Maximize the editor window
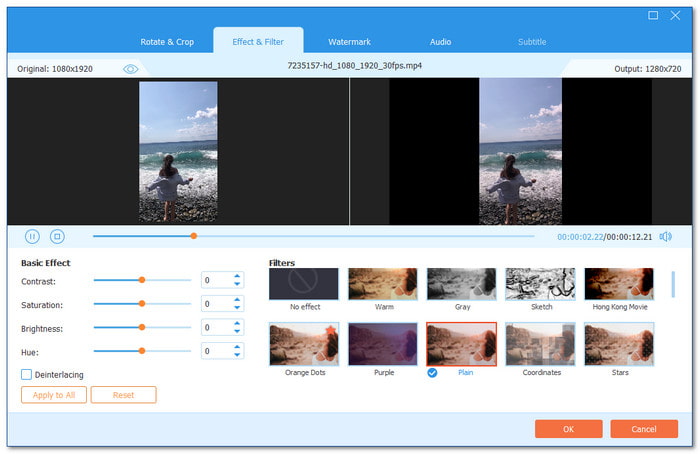 [653, 15]
